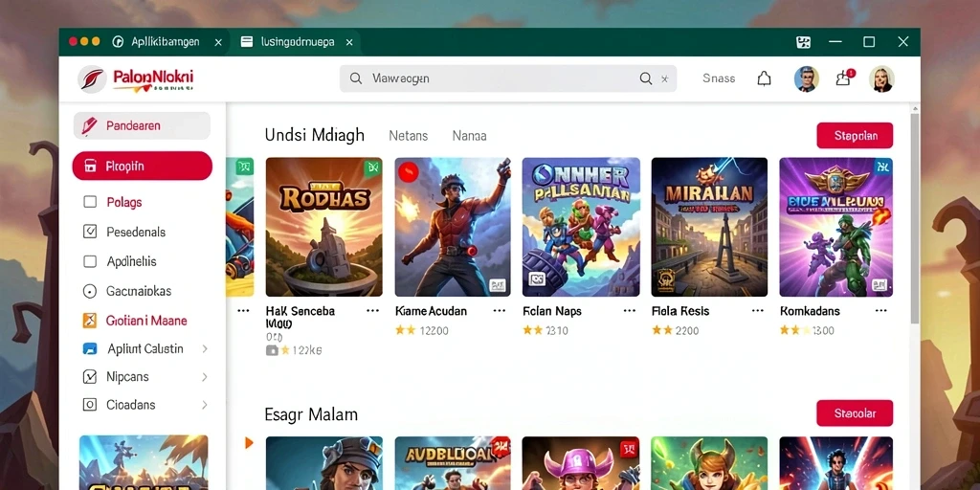Open the Komkadans game cover thumbnail
The width and height of the screenshot is (980, 490).
click(x=835, y=227)
